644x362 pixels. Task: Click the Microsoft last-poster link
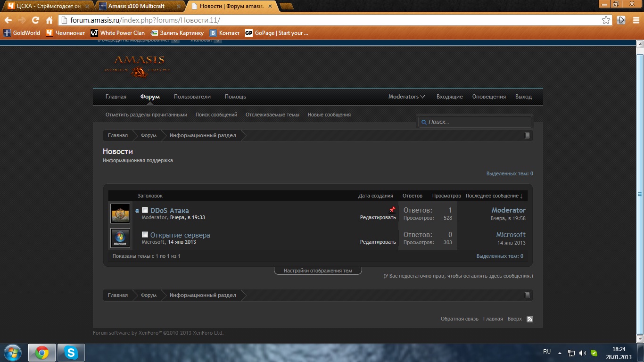tap(511, 235)
